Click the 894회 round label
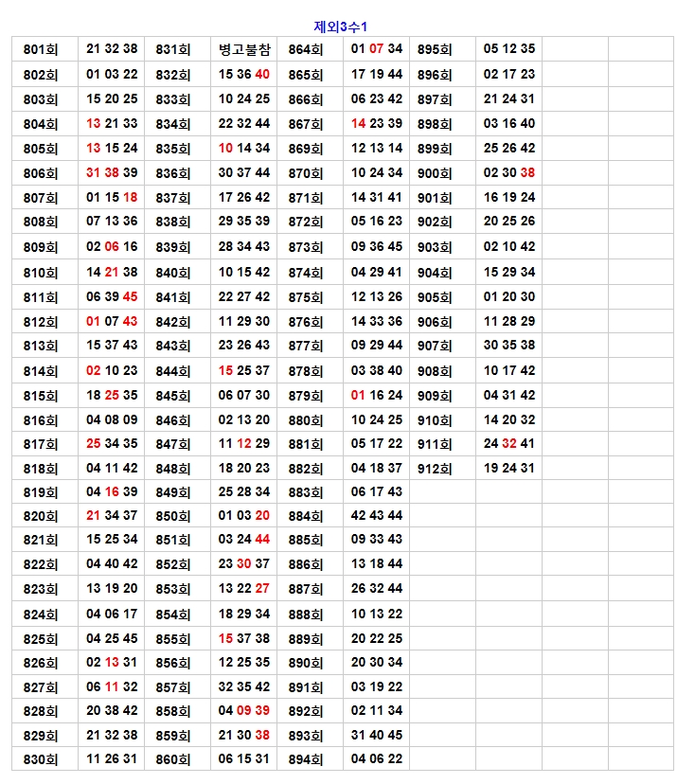The height and width of the screenshot is (784, 695). pyautogui.click(x=306, y=758)
